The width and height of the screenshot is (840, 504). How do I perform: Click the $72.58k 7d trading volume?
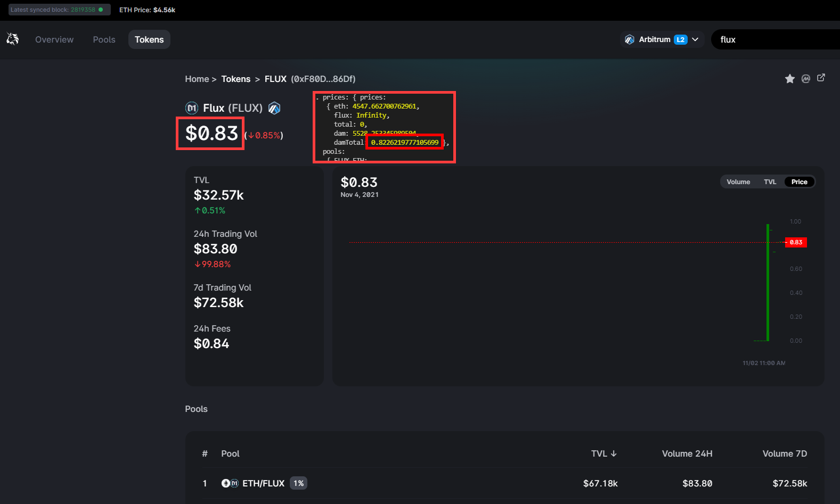click(218, 303)
